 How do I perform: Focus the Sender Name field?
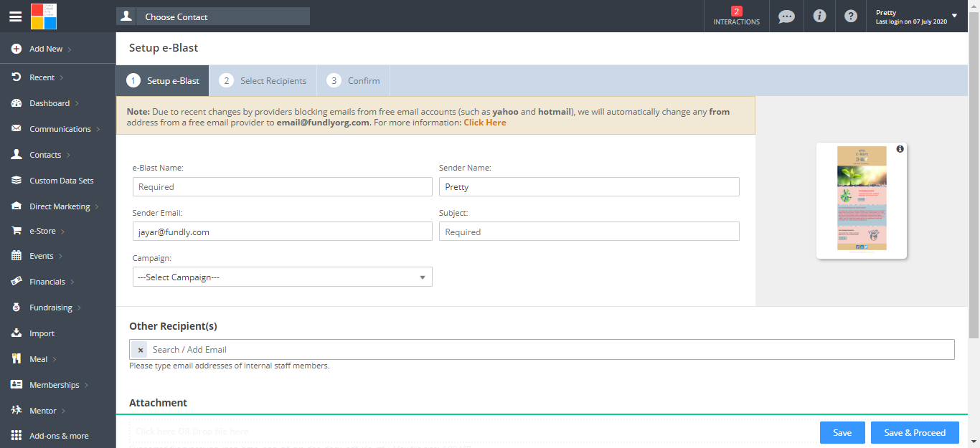pos(589,186)
